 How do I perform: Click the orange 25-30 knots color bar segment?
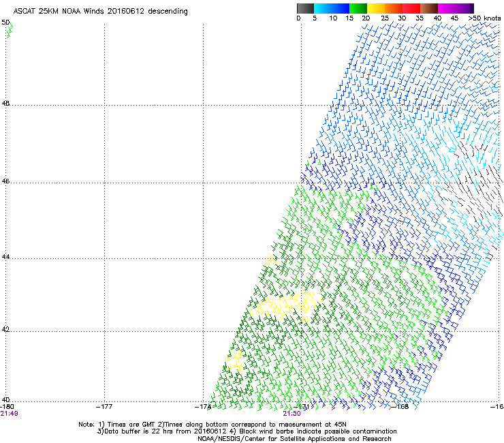click(394, 8)
